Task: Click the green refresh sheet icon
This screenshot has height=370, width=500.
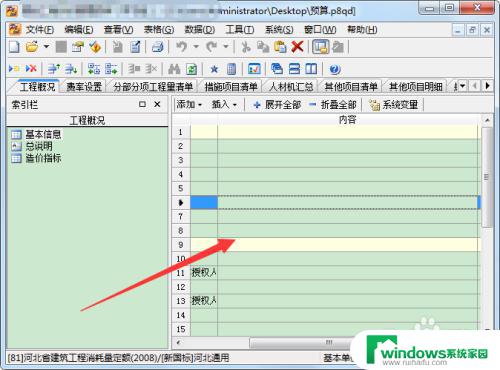Action: pos(191,69)
